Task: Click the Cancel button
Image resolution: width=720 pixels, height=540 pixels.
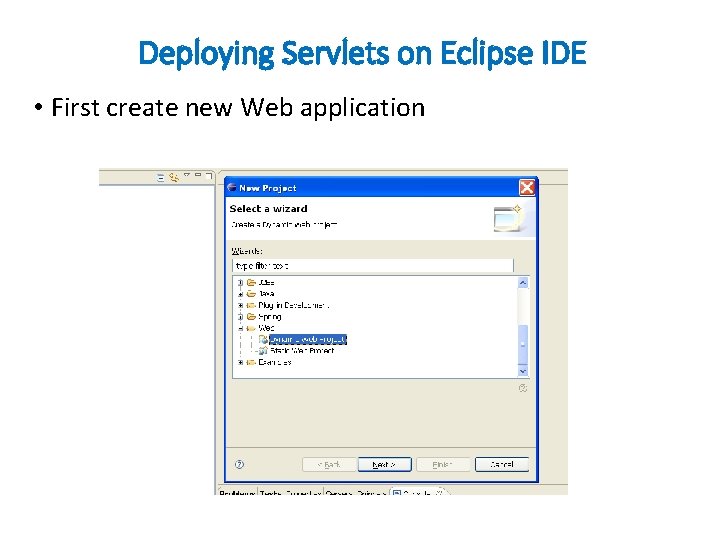Action: point(502,464)
